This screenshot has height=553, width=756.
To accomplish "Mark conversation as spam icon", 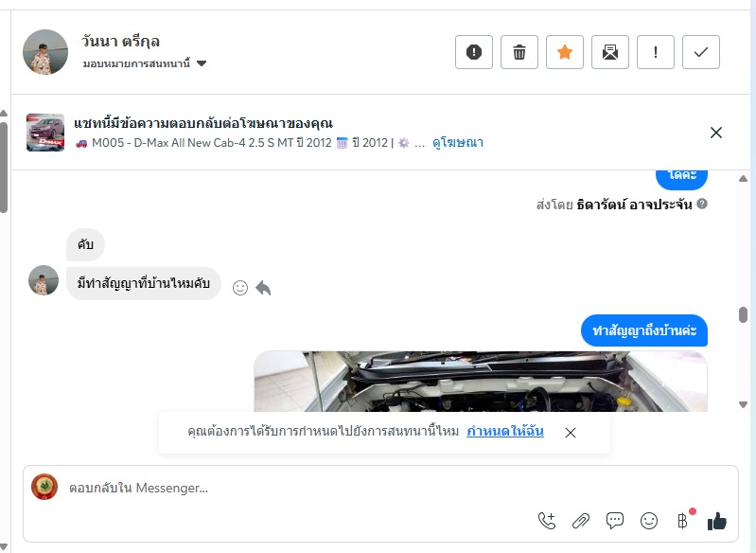I will (x=474, y=52).
